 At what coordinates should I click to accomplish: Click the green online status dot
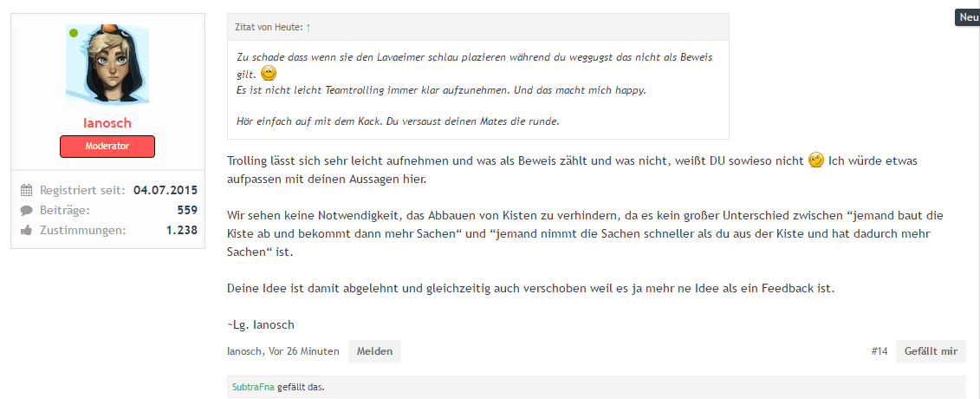tap(74, 32)
